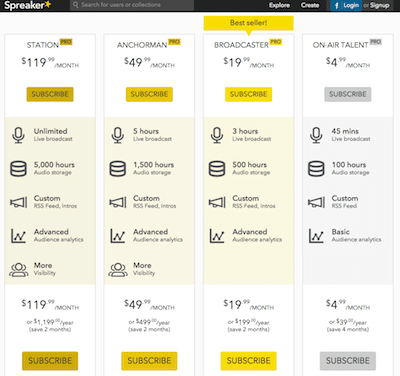Click the top $119.99/month Station price
Viewport: 400px width, 376px height.
point(50,62)
